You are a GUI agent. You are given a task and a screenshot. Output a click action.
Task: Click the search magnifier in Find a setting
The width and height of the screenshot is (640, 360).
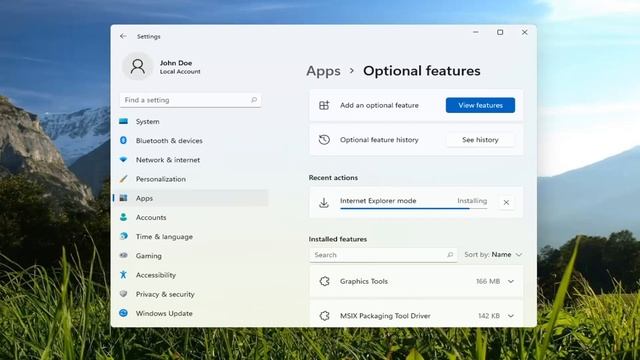pos(254,100)
